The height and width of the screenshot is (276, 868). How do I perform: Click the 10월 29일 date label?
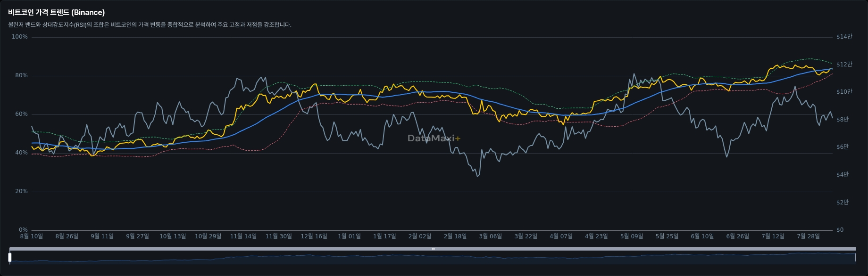pos(208,236)
